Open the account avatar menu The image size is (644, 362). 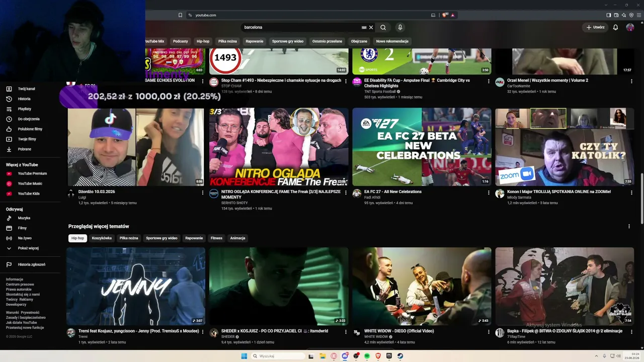[x=630, y=27]
